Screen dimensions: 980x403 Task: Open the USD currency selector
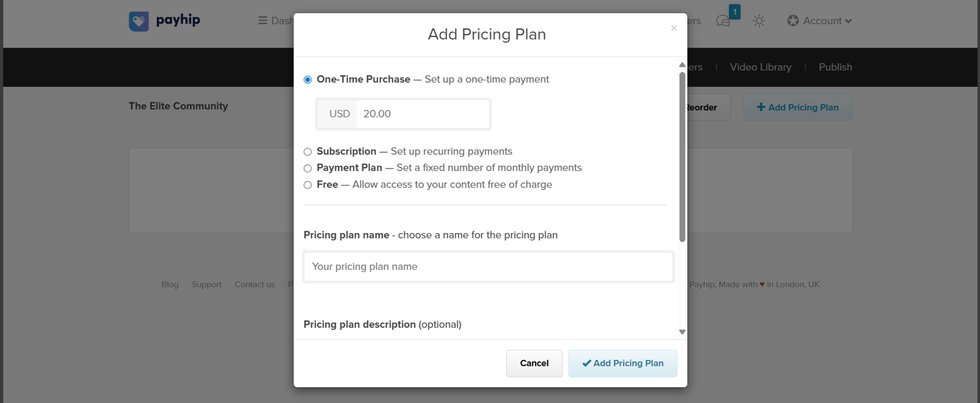click(x=338, y=113)
